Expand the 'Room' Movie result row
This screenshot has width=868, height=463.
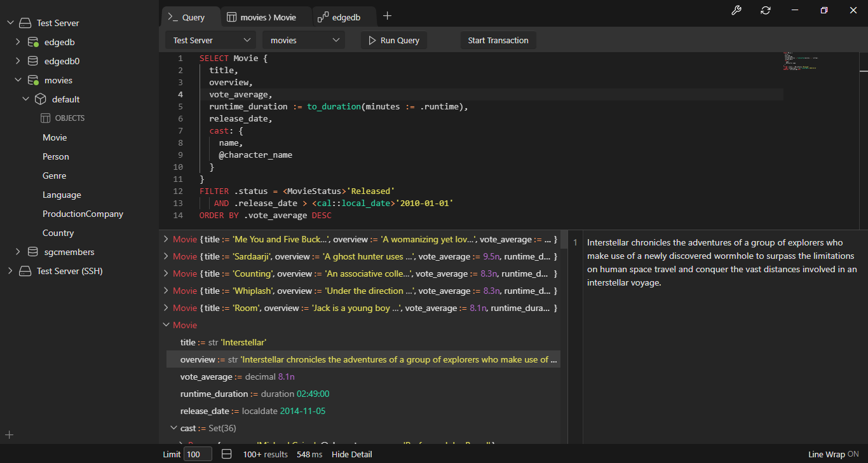pyautogui.click(x=166, y=308)
